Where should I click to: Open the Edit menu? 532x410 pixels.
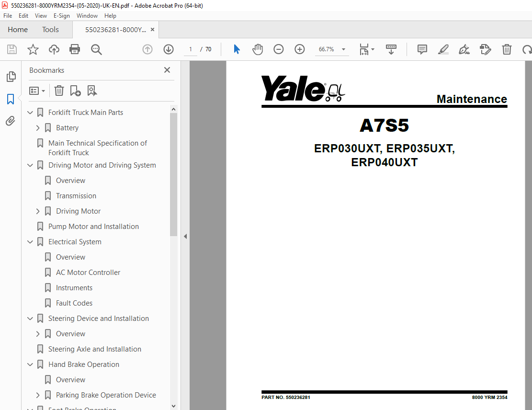(x=23, y=16)
